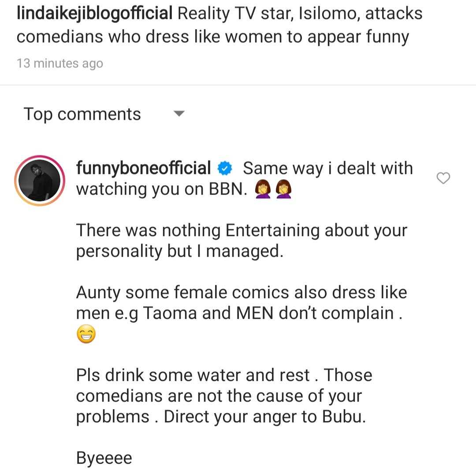Viewport: 476px width, 473px height.
Task: Tap the second facepalm emoji in the comment
Action: 284,189
